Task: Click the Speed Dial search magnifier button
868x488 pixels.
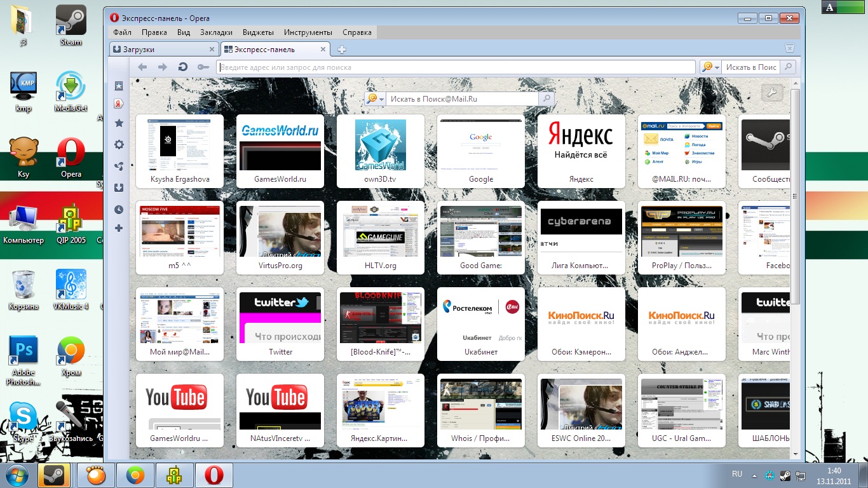Action: click(546, 98)
